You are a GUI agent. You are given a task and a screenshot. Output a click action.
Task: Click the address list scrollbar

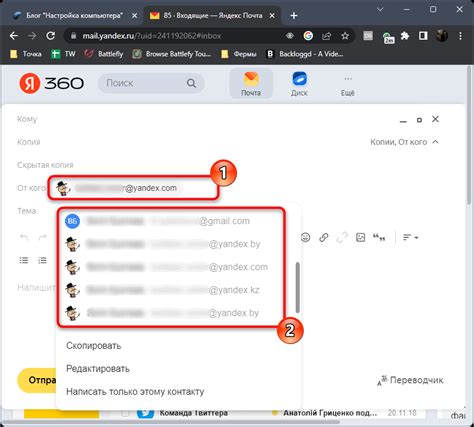[297, 287]
